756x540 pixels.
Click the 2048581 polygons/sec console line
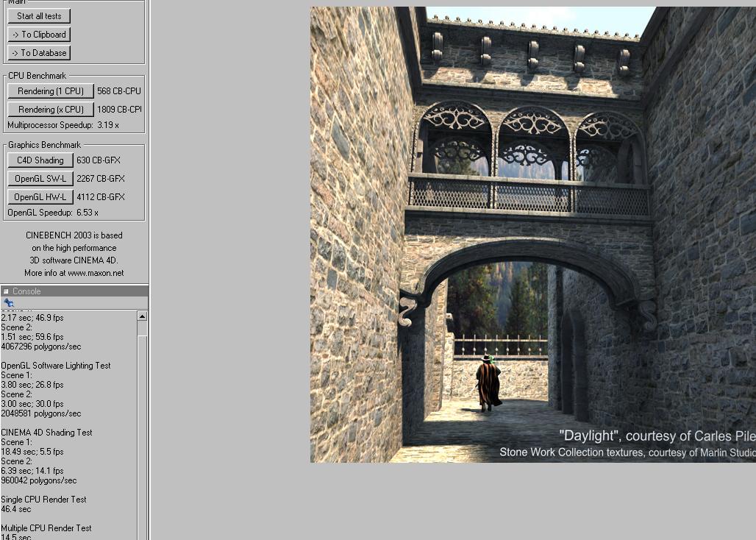(x=41, y=413)
